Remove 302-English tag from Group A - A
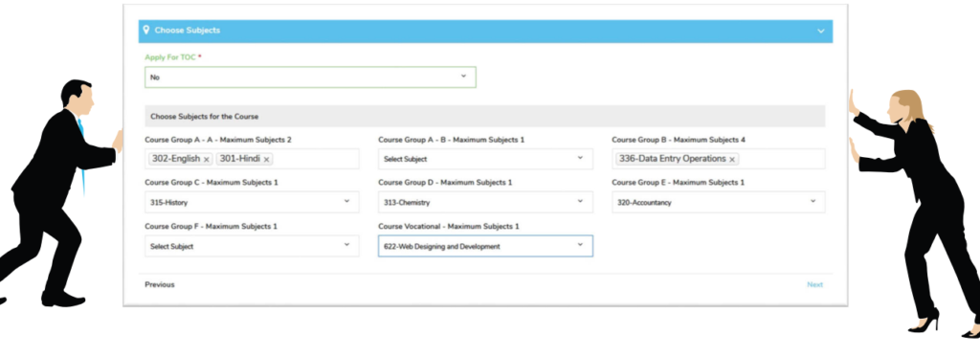This screenshot has width=980, height=356. (207, 159)
